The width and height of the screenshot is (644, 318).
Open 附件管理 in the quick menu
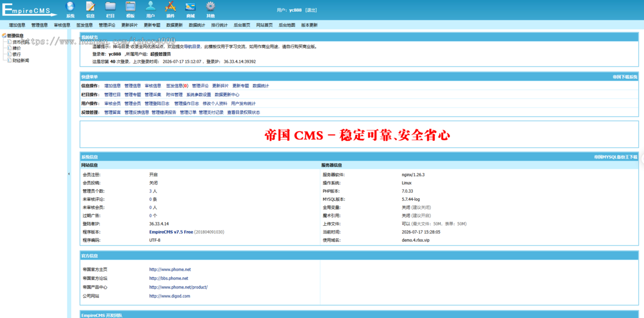pos(174,95)
